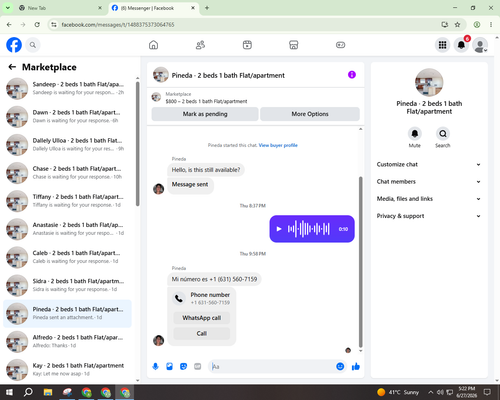Reload the page
The height and width of the screenshot is (400, 500).
[37, 25]
